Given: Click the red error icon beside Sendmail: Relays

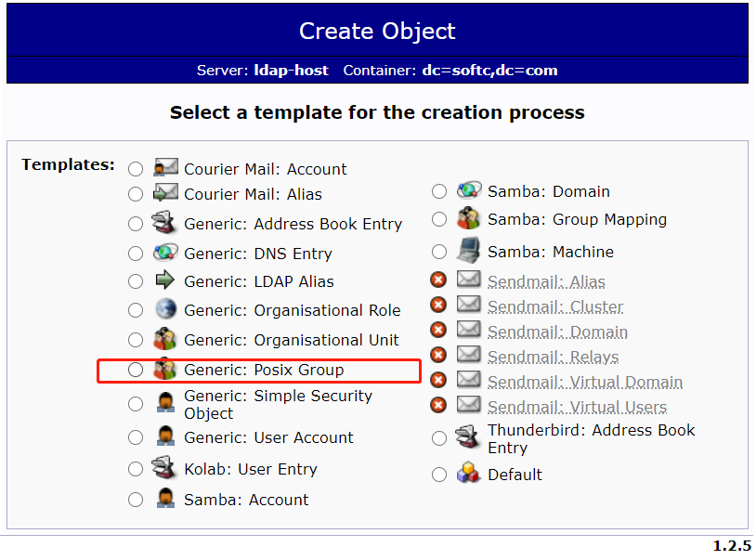Looking at the screenshot, I should click(438, 355).
